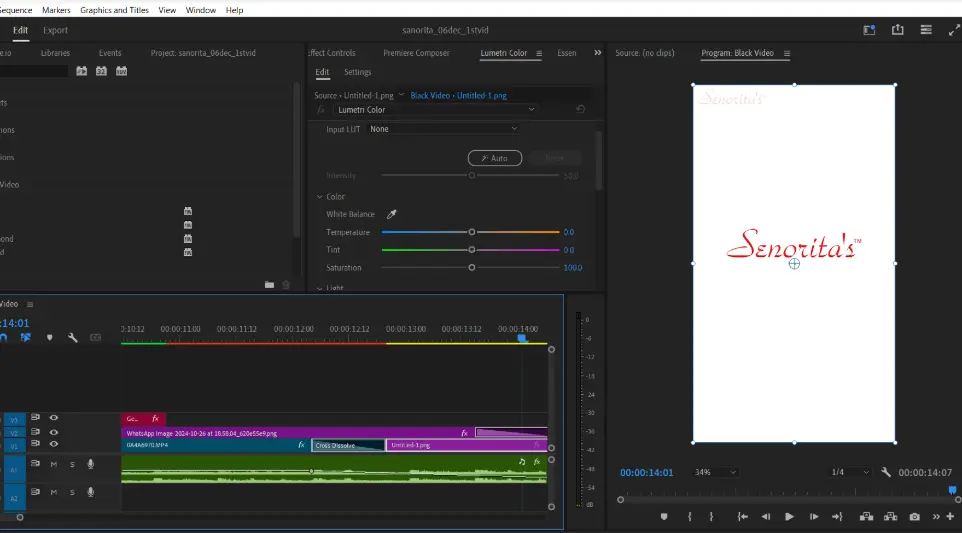Open Program monitor wrench settings
Image resolution: width=962 pixels, height=533 pixels.
[886, 472]
